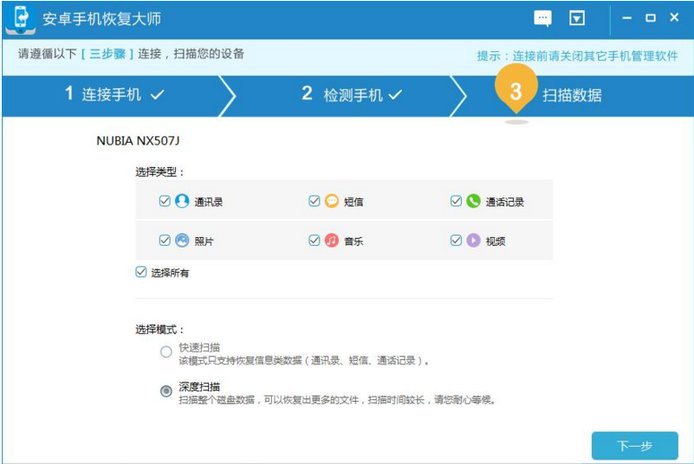Click the 选择类型 heading

[159, 172]
